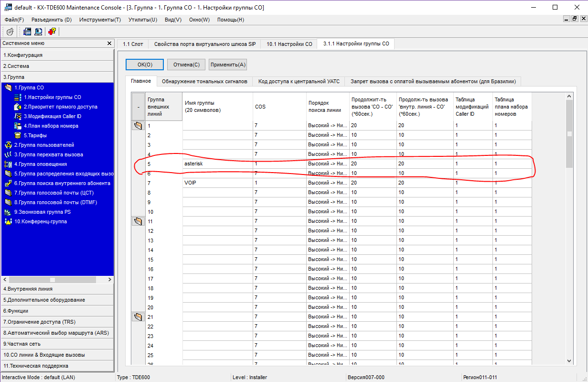Collapse rows using the folder icon beside row 11
Viewport: 588px width, 382px height.
138,221
